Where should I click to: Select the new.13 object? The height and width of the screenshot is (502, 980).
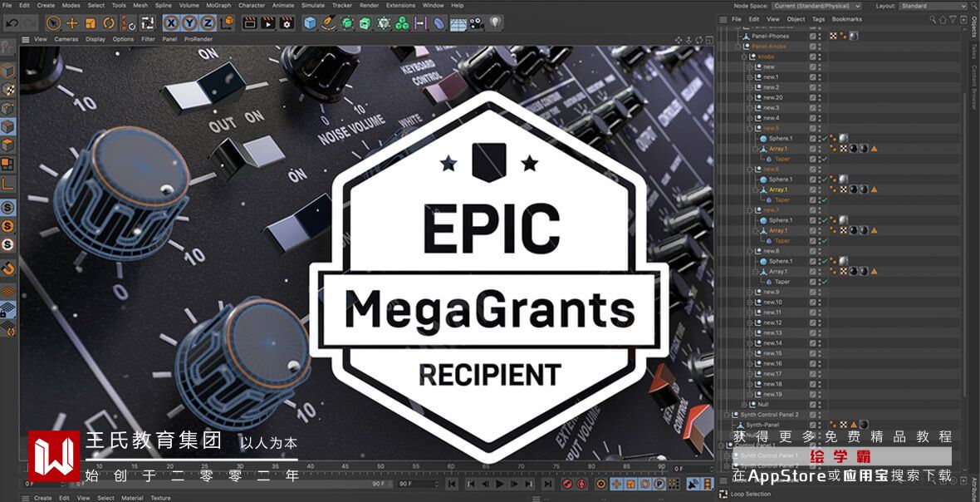(772, 333)
